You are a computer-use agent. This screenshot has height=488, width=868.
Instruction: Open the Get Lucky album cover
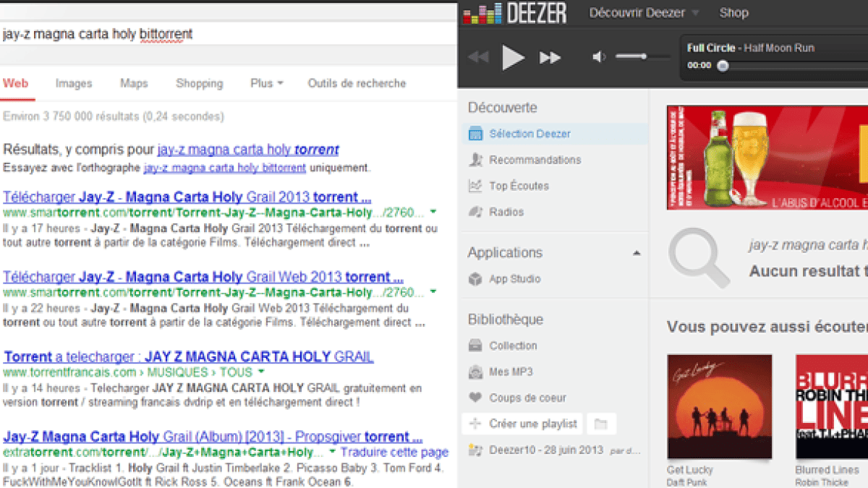(x=720, y=406)
